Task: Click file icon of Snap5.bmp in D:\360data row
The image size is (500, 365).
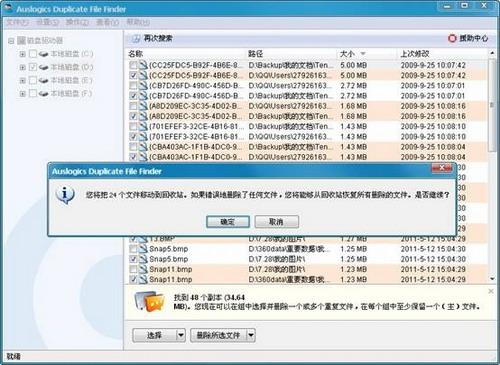Action: [x=143, y=249]
